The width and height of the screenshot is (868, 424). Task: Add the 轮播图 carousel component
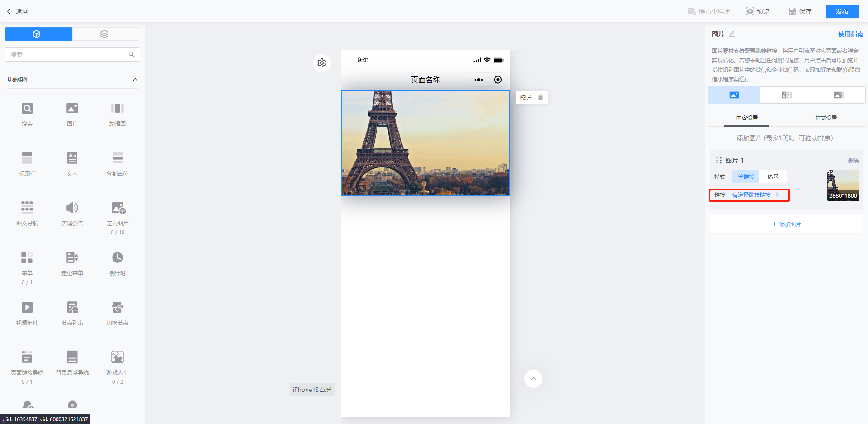click(x=118, y=108)
